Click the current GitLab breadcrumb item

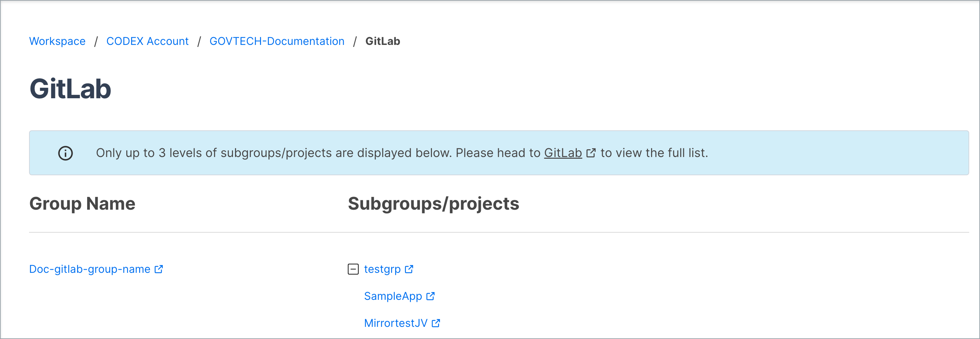[382, 41]
